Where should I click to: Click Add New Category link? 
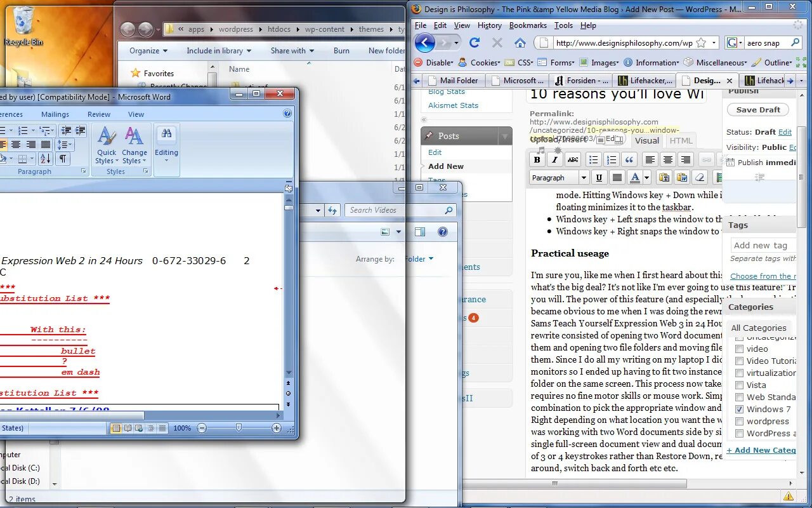(x=761, y=450)
